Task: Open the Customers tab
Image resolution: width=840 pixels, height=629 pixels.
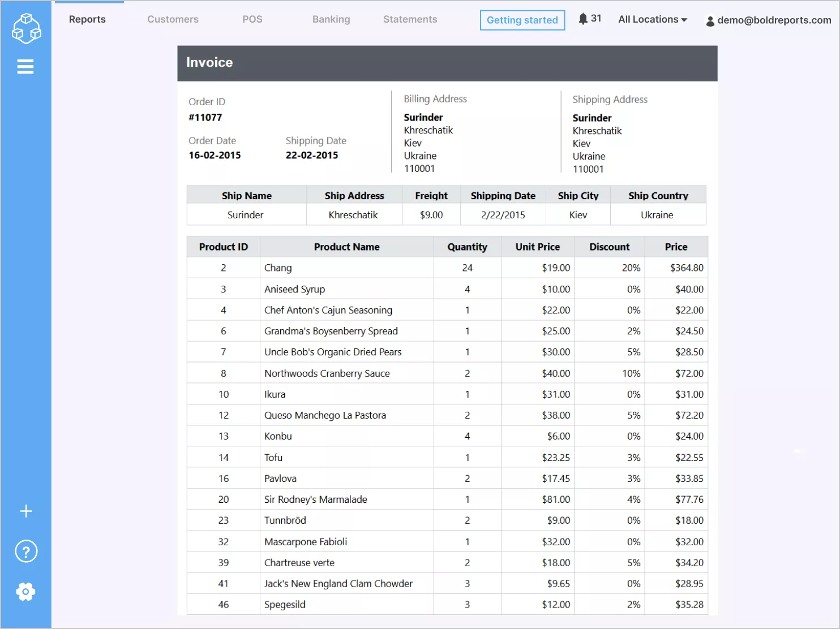Action: [173, 19]
